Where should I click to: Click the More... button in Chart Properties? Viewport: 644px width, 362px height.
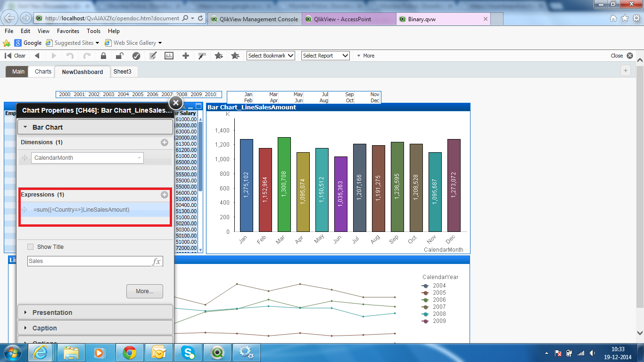145,291
